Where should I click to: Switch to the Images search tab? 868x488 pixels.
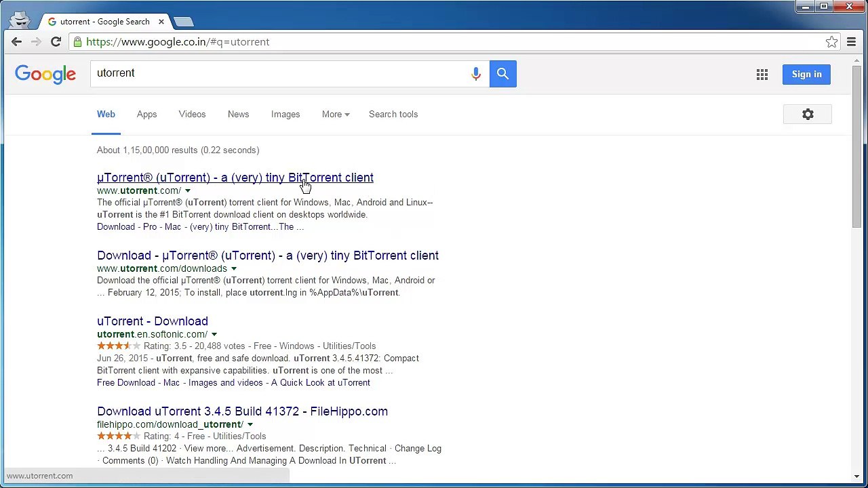point(285,115)
